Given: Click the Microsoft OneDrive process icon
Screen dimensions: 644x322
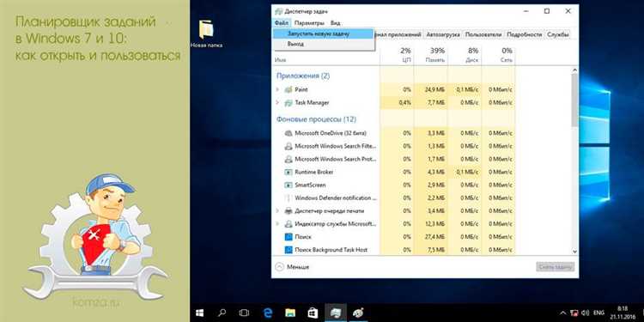Looking at the screenshot, I should click(289, 133).
